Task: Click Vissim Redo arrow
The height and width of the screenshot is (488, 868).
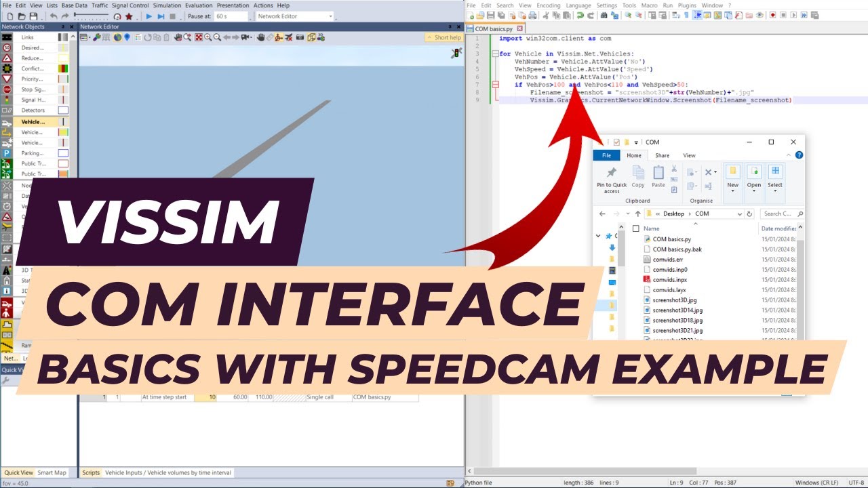Action: (x=65, y=16)
